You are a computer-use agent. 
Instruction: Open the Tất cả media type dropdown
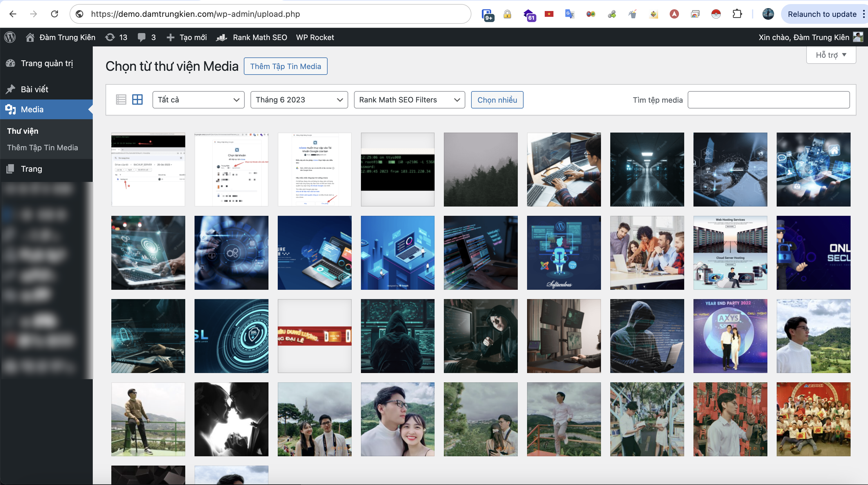(x=198, y=100)
